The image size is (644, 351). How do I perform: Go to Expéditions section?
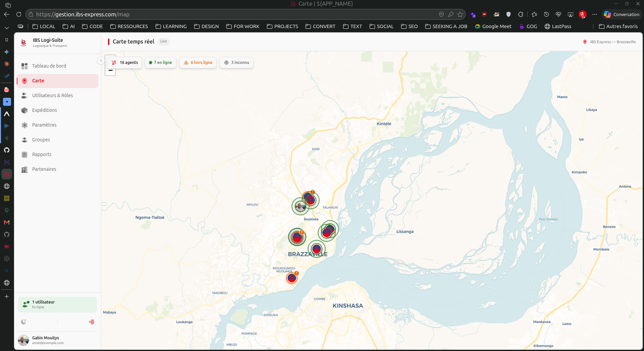pyautogui.click(x=58, y=110)
